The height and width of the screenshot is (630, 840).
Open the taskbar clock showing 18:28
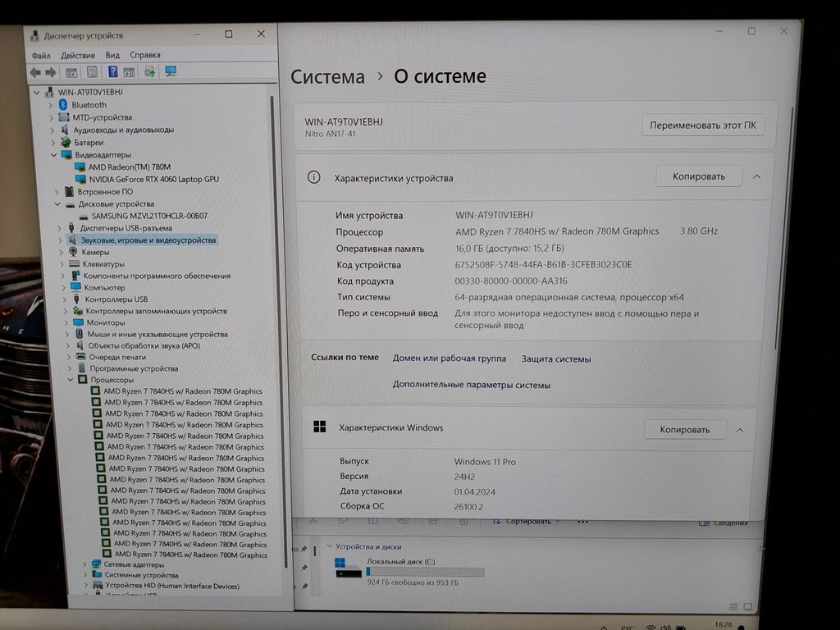724,625
